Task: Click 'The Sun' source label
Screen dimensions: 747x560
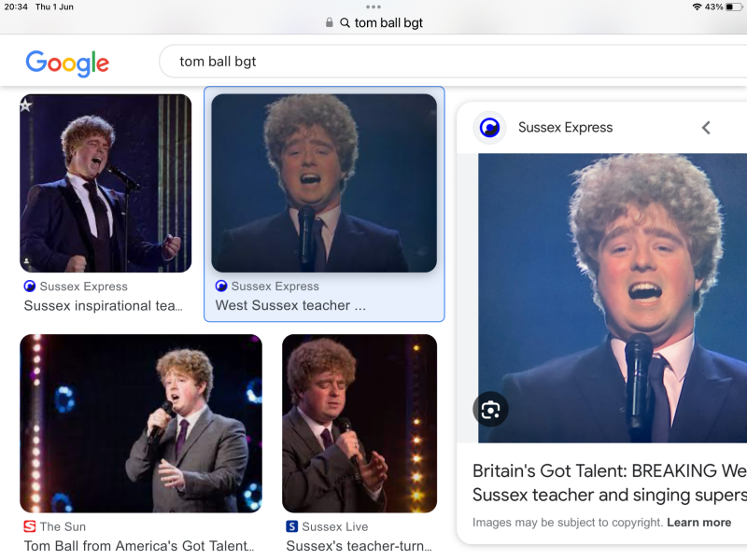Action: (x=63, y=526)
